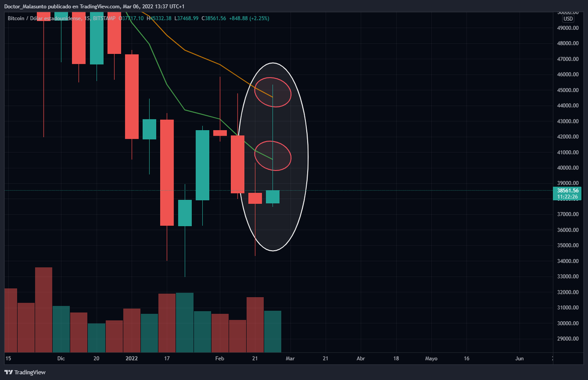The width and height of the screenshot is (588, 380).
Task: Click the 30000.00 price axis label
Action: pos(568,323)
